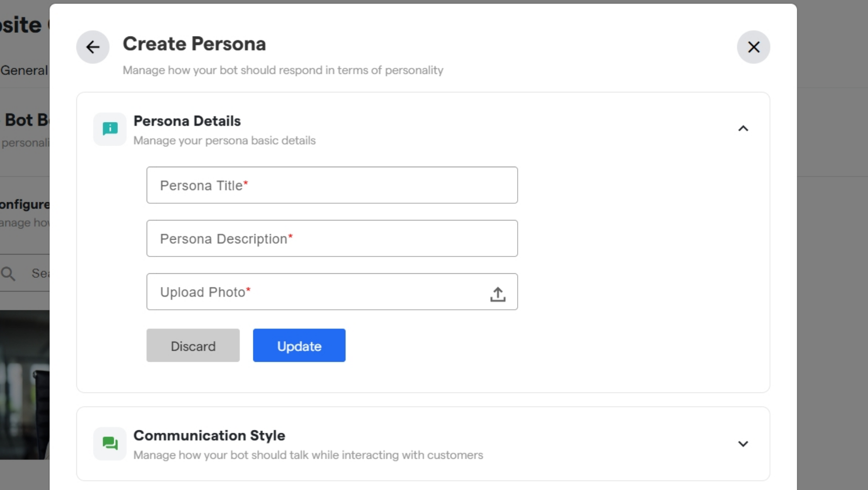The height and width of the screenshot is (490, 868).
Task: Click the Communication Style heading text
Action: [x=209, y=436]
